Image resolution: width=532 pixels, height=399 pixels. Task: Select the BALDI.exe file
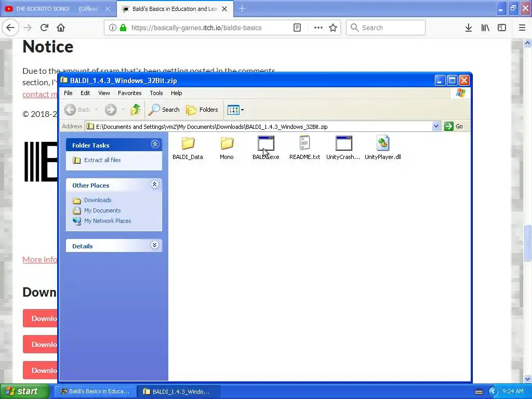click(x=265, y=148)
